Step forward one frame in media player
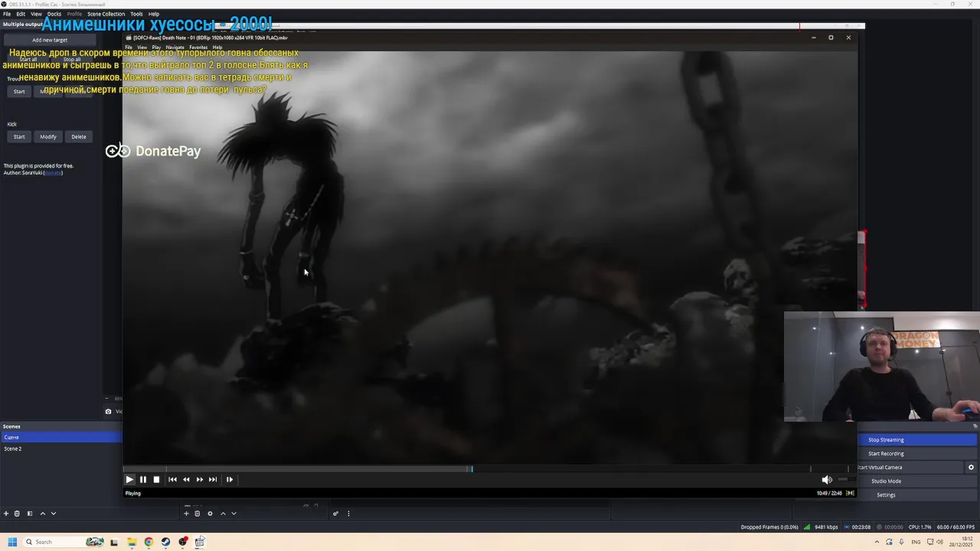 pyautogui.click(x=230, y=479)
